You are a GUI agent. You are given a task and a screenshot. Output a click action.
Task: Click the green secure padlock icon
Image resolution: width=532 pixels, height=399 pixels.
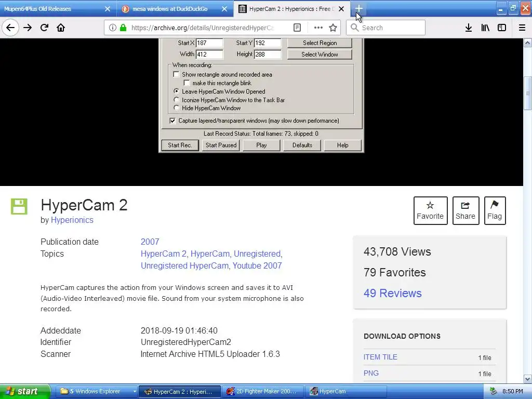point(123,28)
